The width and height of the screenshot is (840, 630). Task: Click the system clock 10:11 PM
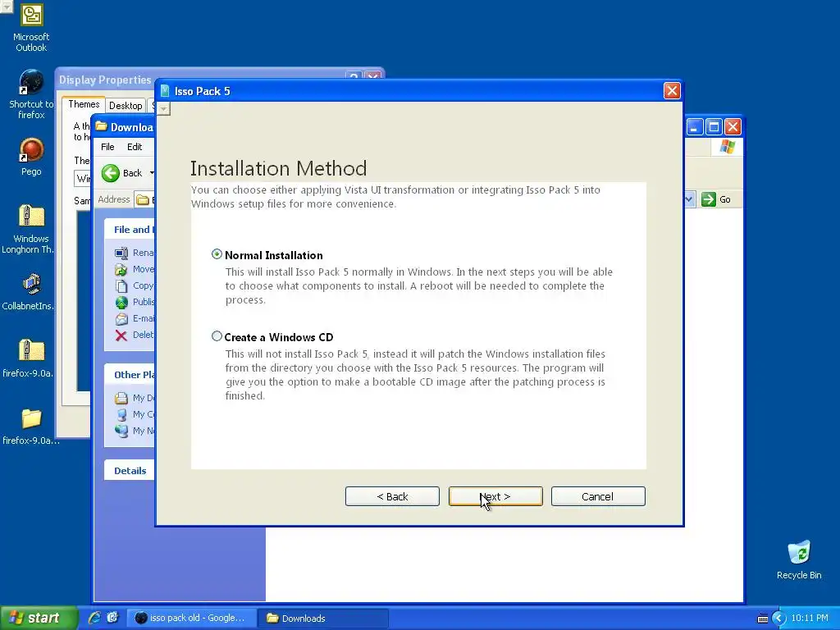click(810, 619)
